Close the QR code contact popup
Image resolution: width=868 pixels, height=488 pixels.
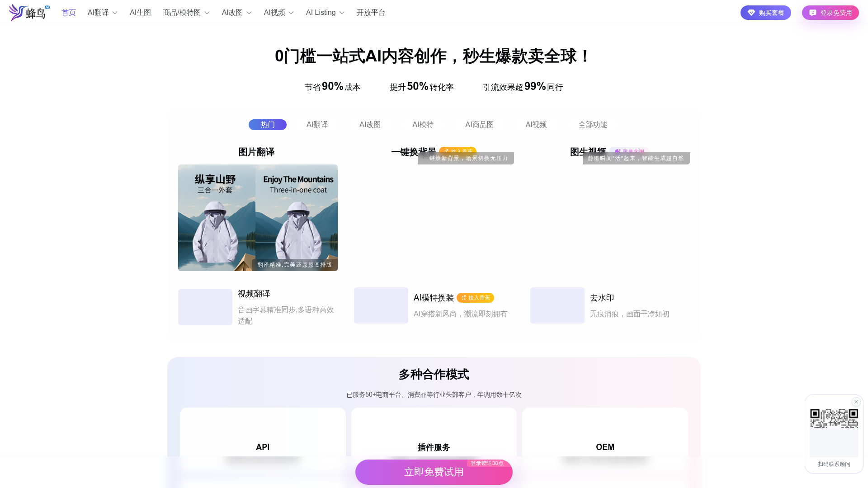coord(856,402)
